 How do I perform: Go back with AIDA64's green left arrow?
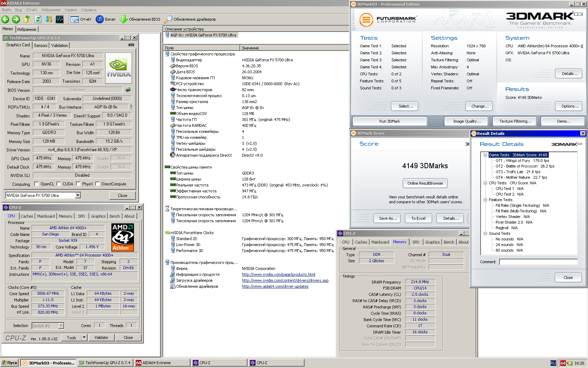(5, 19)
